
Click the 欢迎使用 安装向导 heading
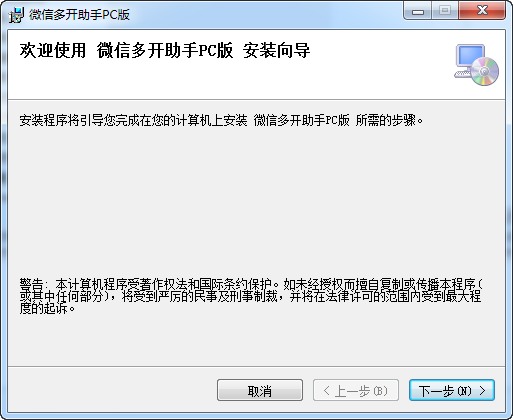165,51
